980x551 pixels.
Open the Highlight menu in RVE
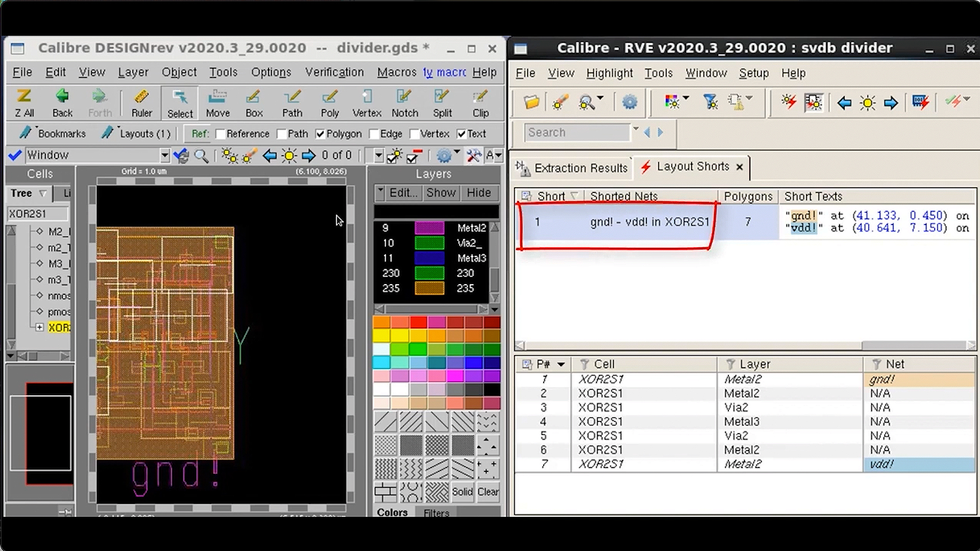tap(609, 73)
